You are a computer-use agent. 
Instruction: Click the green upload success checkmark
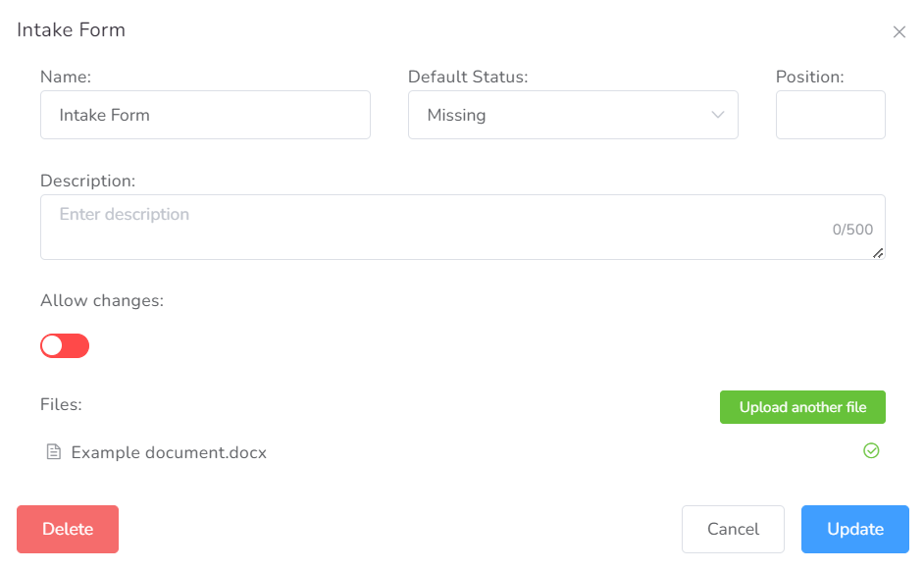(871, 451)
